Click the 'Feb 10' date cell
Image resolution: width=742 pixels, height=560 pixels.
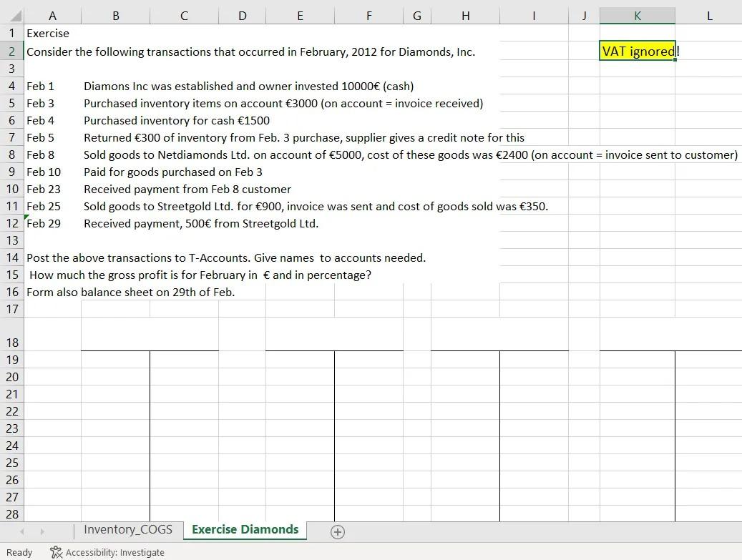pyautogui.click(x=52, y=172)
